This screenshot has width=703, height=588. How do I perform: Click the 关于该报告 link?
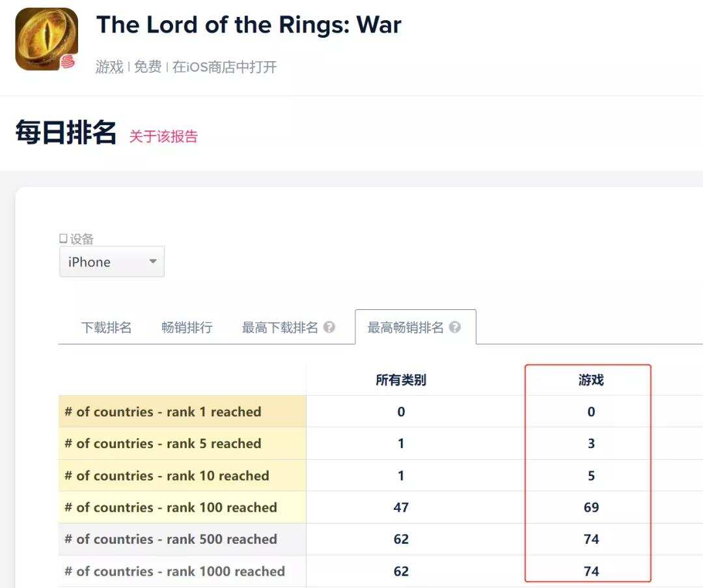tap(163, 137)
